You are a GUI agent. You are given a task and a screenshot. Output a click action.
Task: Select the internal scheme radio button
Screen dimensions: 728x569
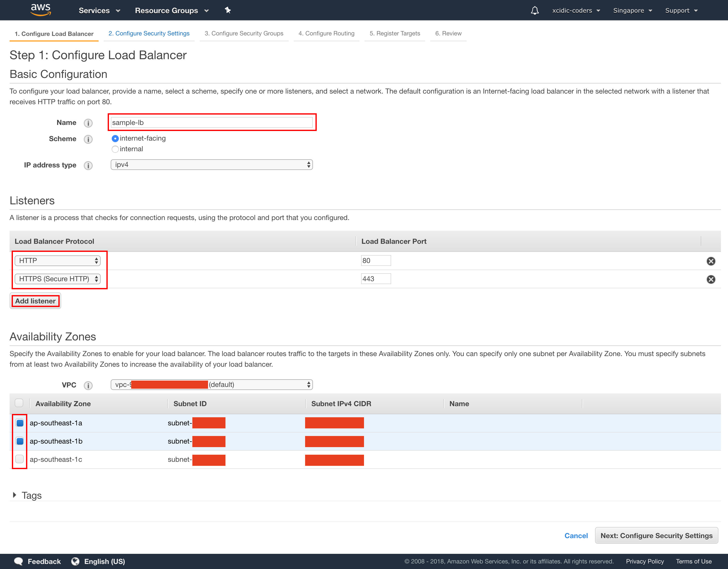(115, 149)
